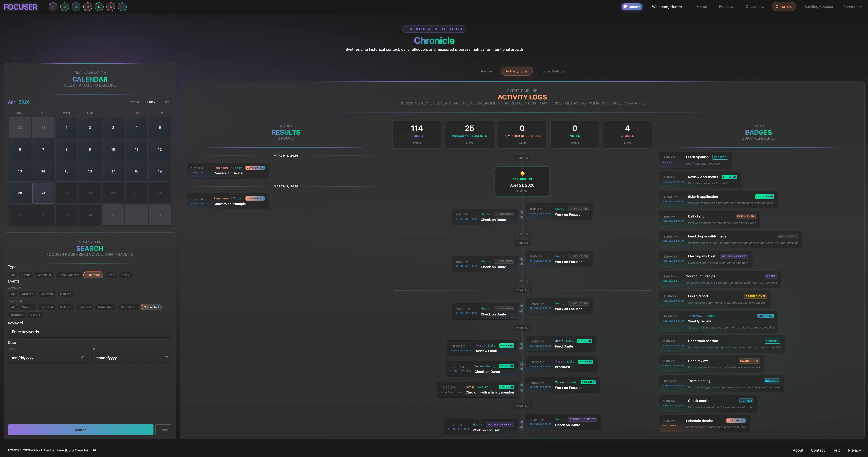Select the Activity Logs tab

[x=516, y=72]
